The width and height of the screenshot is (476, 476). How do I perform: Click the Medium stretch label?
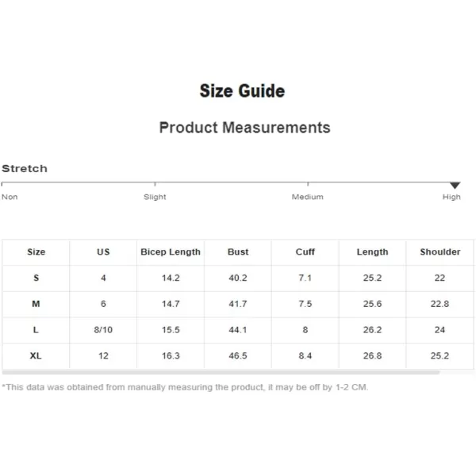coord(308,197)
